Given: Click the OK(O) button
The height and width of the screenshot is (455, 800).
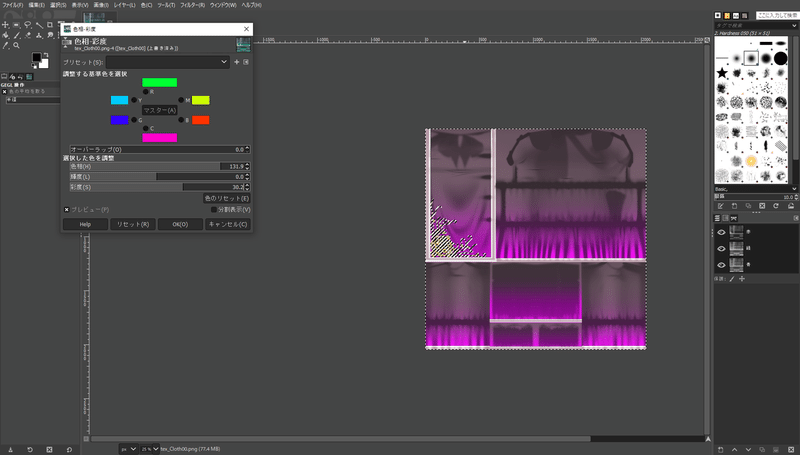Looking at the screenshot, I should [180, 225].
